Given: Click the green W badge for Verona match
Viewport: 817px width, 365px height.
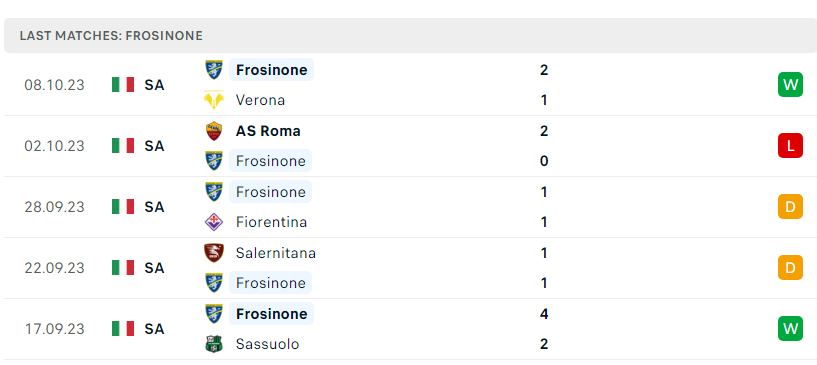Looking at the screenshot, I should [x=790, y=84].
